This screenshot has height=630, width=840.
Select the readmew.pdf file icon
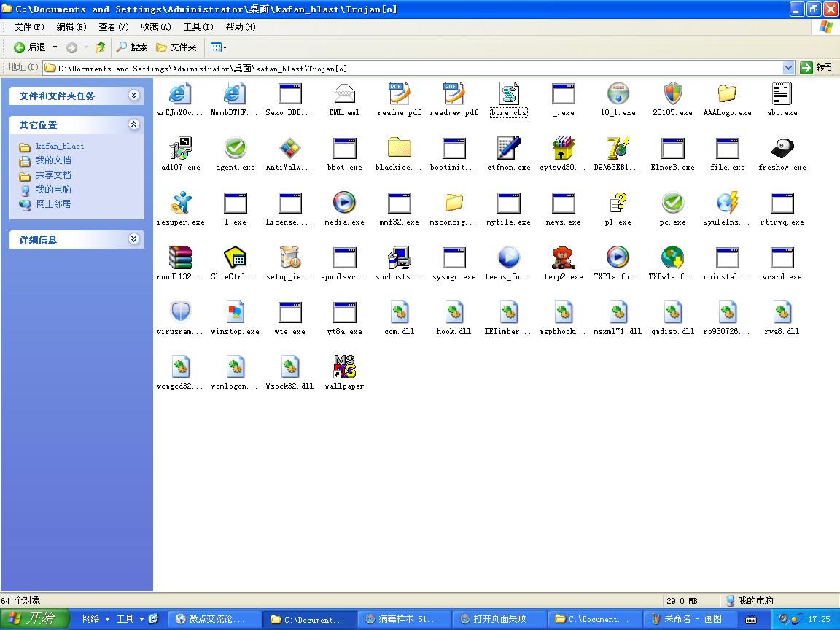(454, 94)
